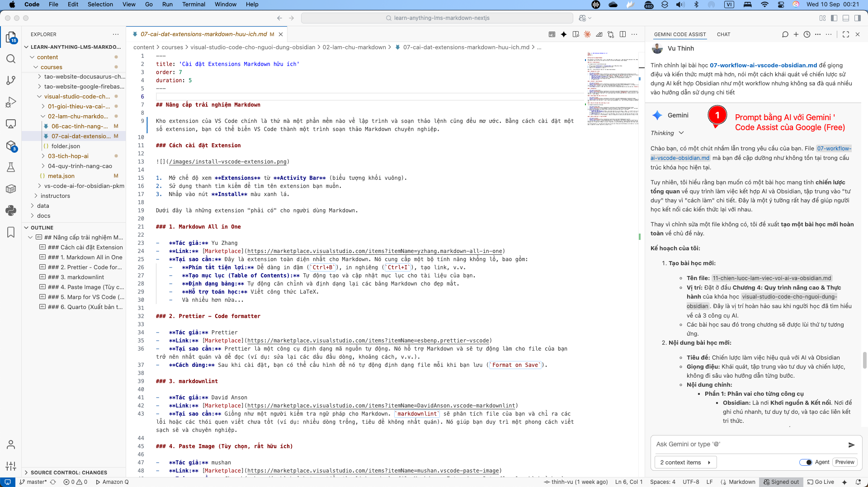Screen dimensions: 868x487
Task: Open Source Control view in activity bar
Action: coord(11,80)
